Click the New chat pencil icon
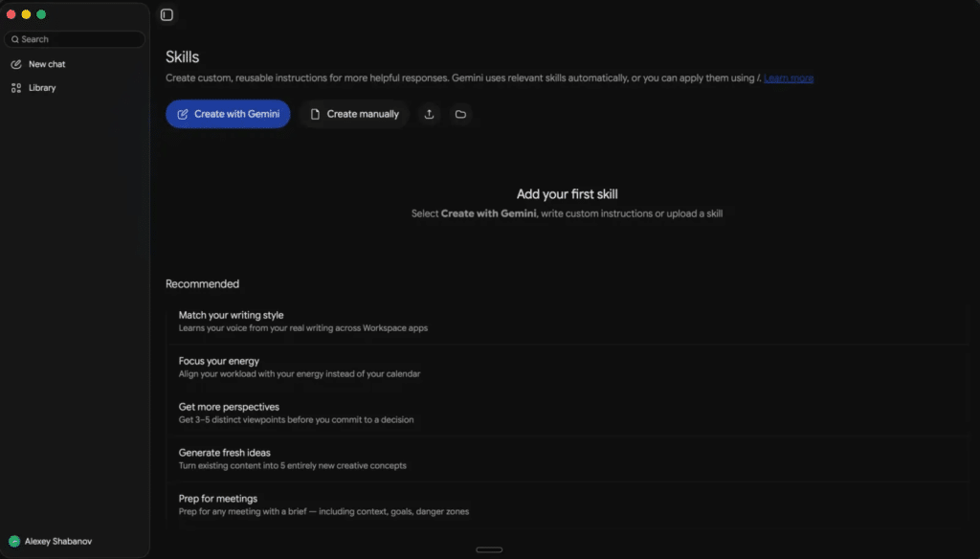This screenshot has width=980, height=559. click(16, 64)
